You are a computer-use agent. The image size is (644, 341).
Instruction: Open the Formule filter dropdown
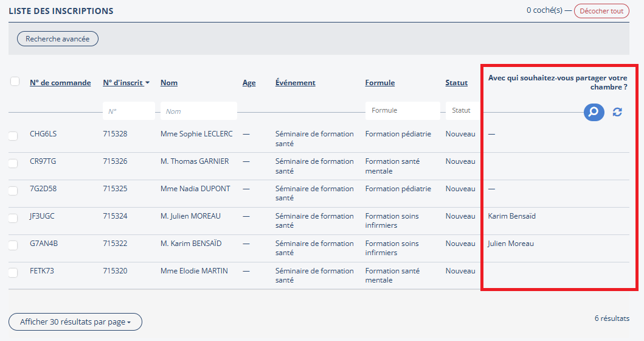(x=402, y=111)
